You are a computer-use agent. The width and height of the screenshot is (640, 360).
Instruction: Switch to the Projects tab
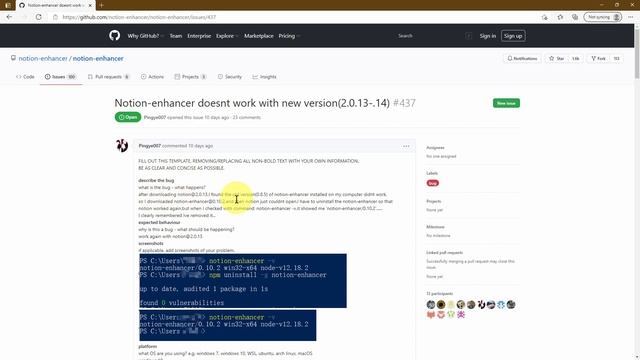190,77
